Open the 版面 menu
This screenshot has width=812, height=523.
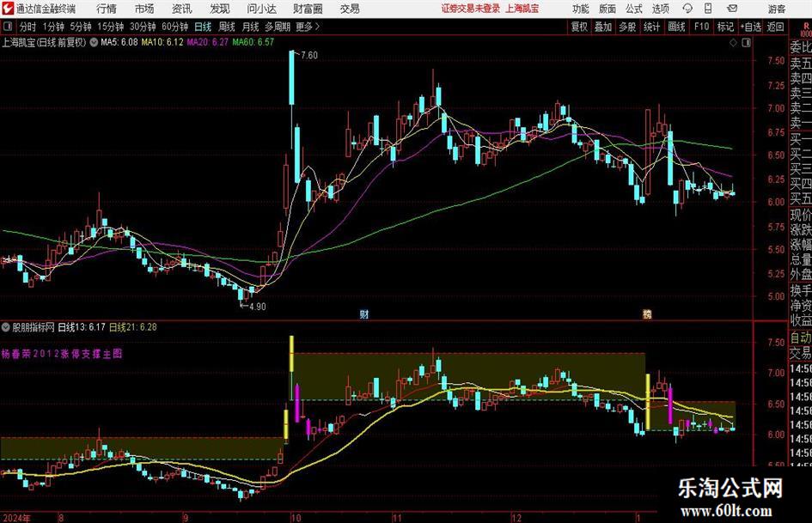pyautogui.click(x=607, y=9)
